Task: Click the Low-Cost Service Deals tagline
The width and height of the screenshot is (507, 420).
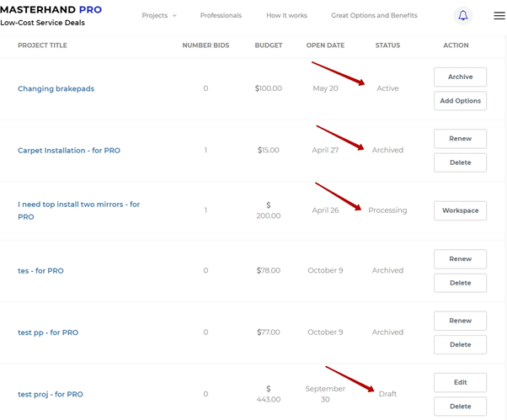Action: point(42,23)
